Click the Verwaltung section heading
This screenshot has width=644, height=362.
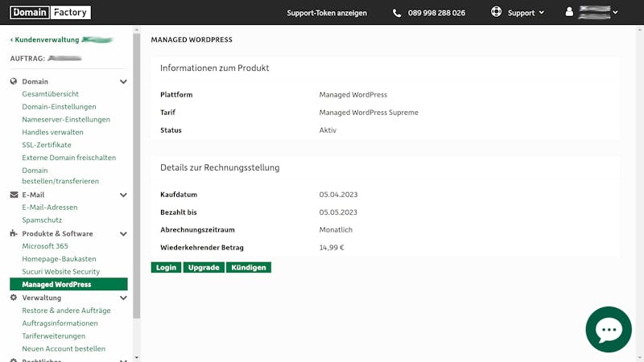click(x=42, y=298)
